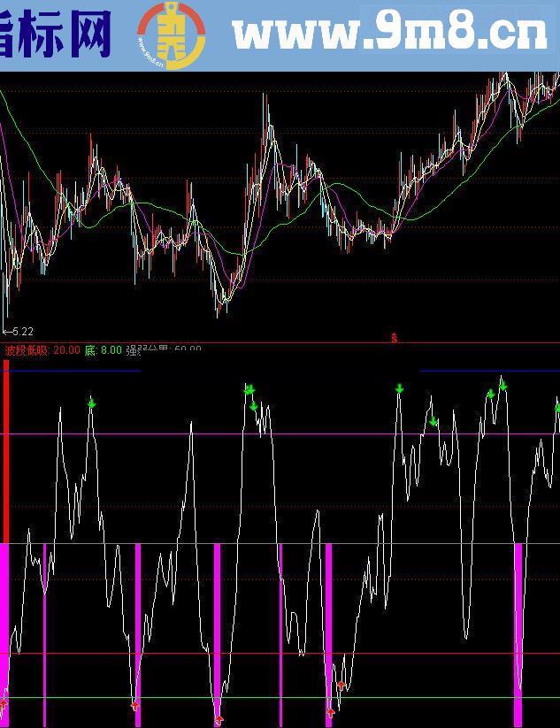560x728 pixels.
Task: Click the leftmost green down arrow signal
Action: pyautogui.click(x=91, y=403)
